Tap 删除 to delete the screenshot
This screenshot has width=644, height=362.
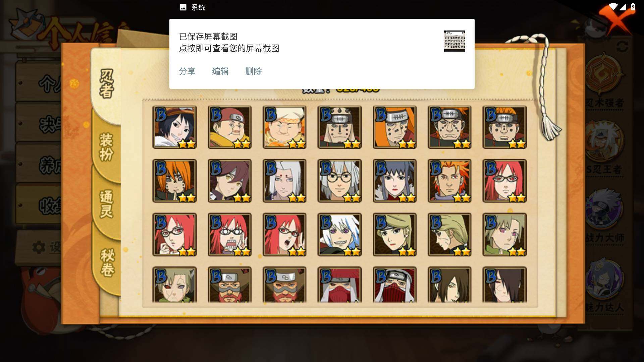click(254, 71)
